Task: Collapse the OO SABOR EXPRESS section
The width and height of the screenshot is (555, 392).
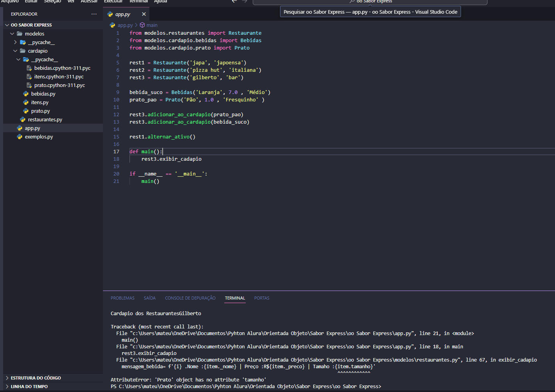Action: click(7, 25)
